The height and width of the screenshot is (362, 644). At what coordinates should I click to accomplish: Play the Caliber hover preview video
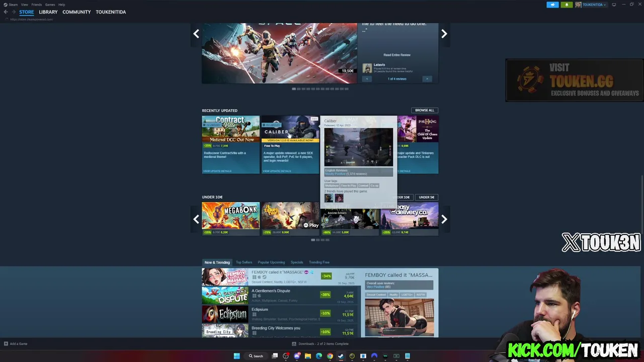pyautogui.click(x=359, y=146)
